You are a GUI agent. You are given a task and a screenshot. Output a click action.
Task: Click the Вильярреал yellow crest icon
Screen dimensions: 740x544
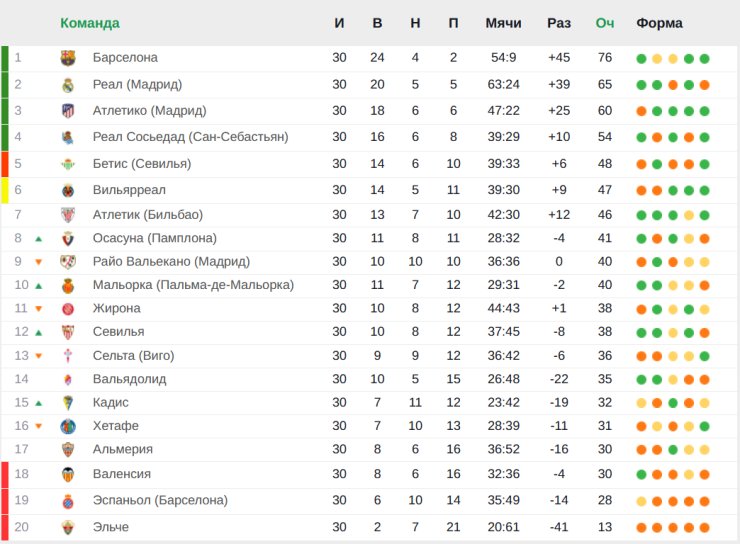[68, 190]
